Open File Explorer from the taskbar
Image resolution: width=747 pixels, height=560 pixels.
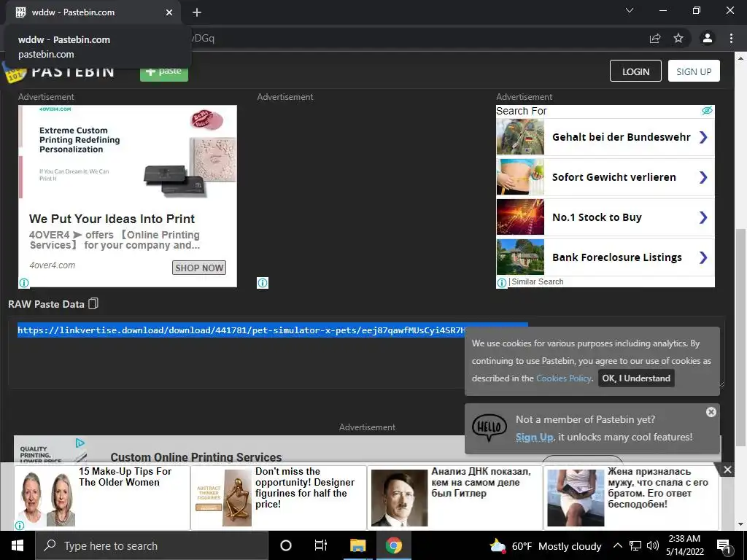click(x=357, y=545)
